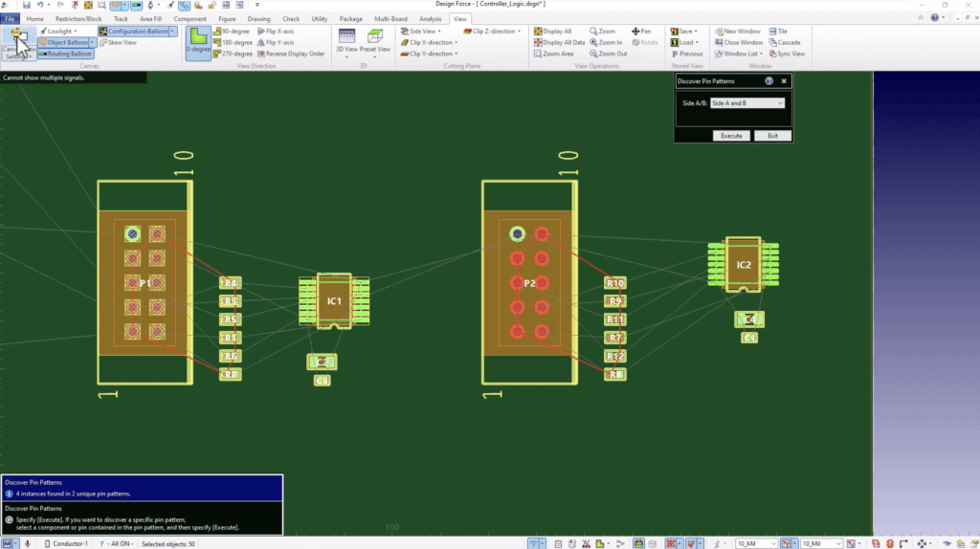This screenshot has height=549, width=980.
Task: Open the Side A/B dropdown list
Action: tap(748, 102)
